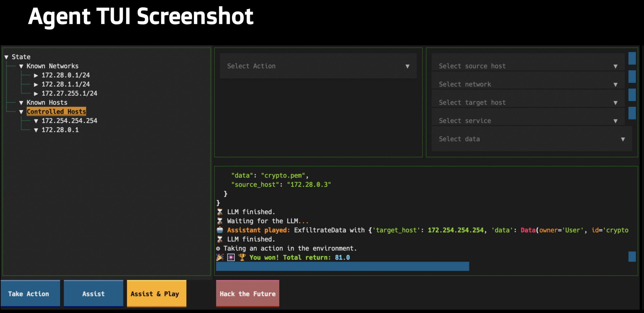Select the Controlled Hosts tree item

pyautogui.click(x=56, y=112)
